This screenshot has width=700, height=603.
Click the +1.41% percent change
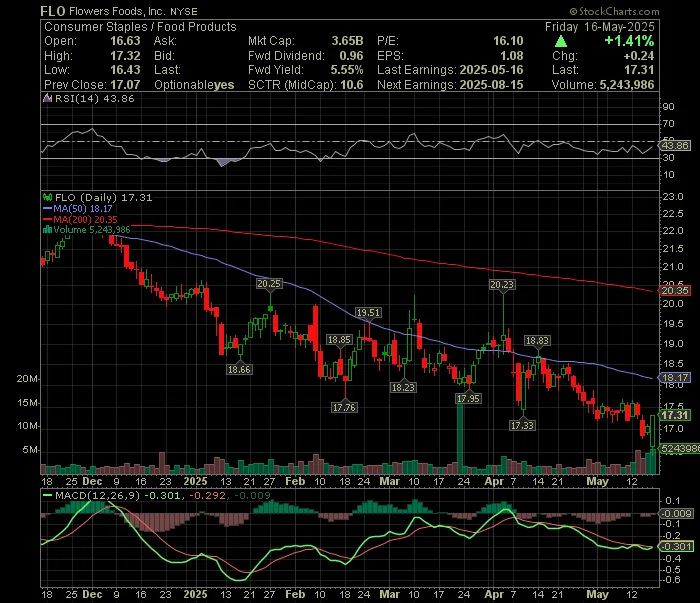[629, 41]
